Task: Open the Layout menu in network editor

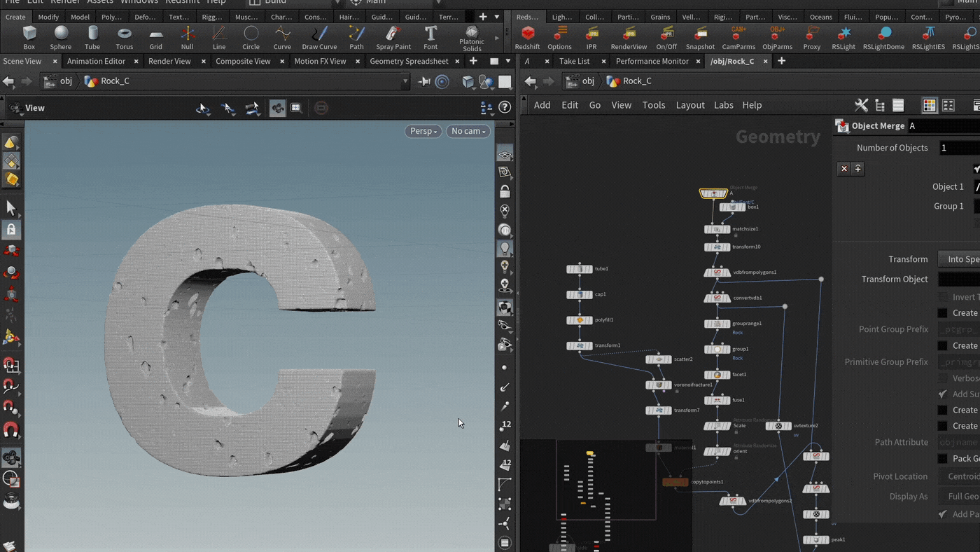Action: pyautogui.click(x=689, y=105)
